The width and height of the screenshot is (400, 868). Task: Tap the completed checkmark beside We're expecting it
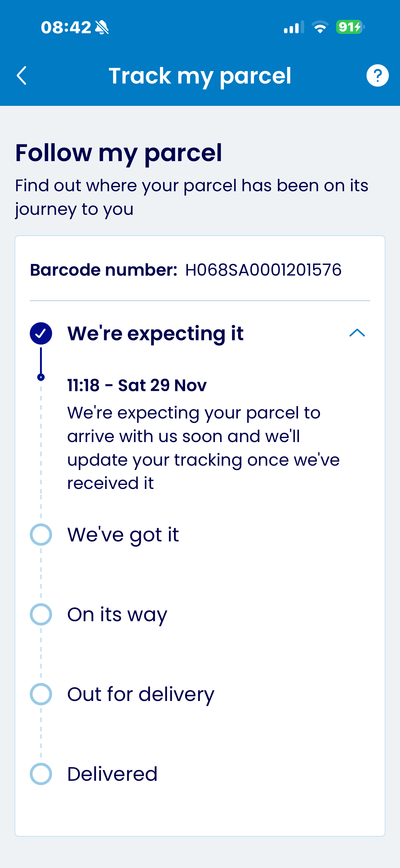coord(41,333)
